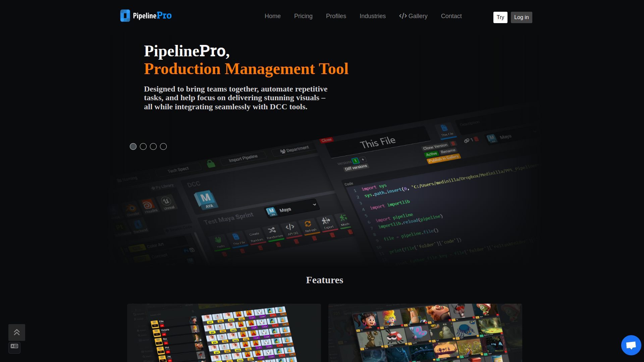Open the chat bubble in bottom right corner
This screenshot has width=644, height=362.
click(x=631, y=345)
